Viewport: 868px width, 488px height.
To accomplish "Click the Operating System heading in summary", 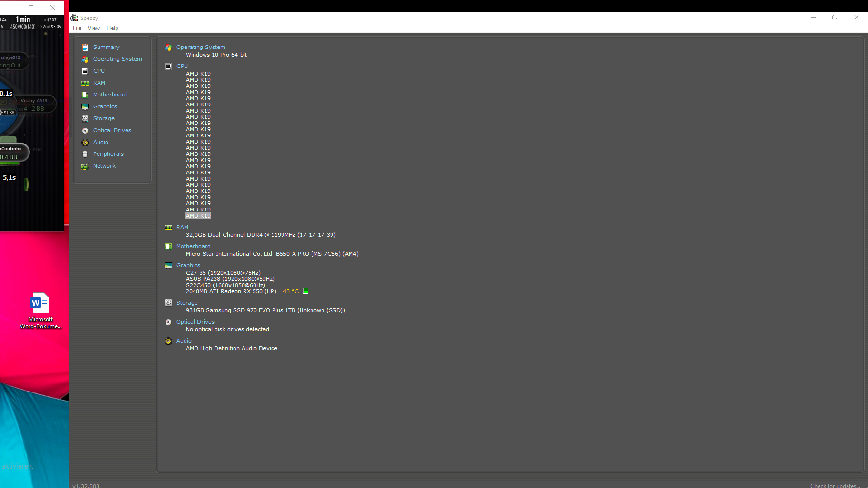I will [x=201, y=47].
